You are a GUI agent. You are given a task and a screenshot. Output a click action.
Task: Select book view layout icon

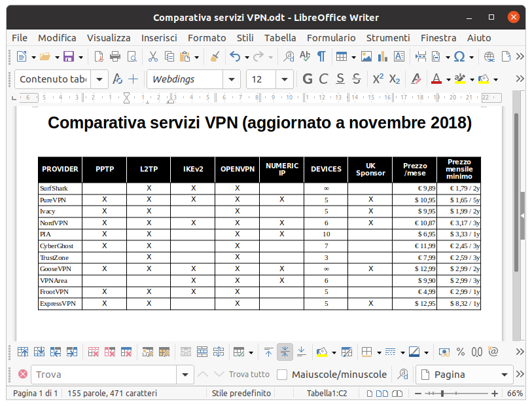[397, 394]
